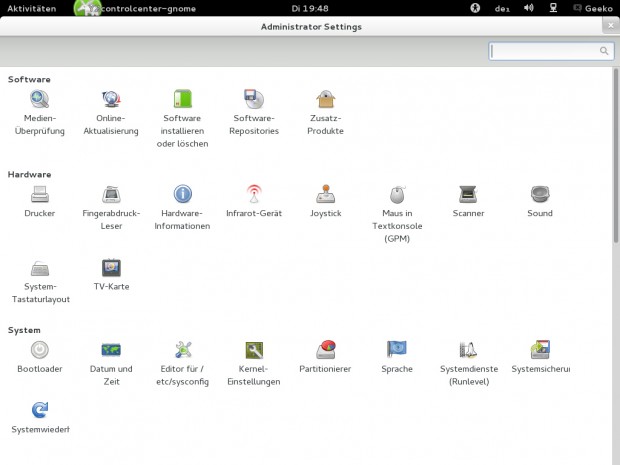
Task: Open Systemdienste (Runlevel) module
Action: pos(469,363)
